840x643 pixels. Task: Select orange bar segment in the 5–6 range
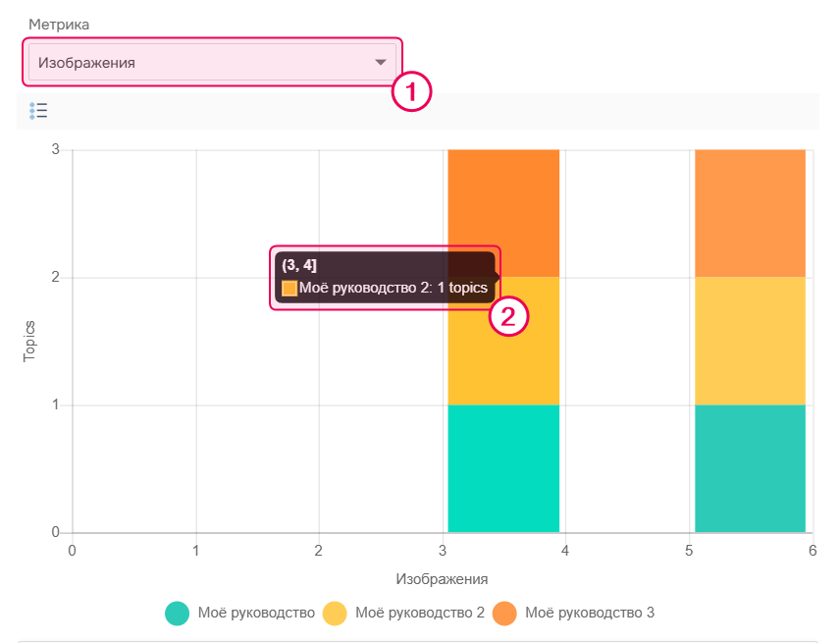click(750, 213)
